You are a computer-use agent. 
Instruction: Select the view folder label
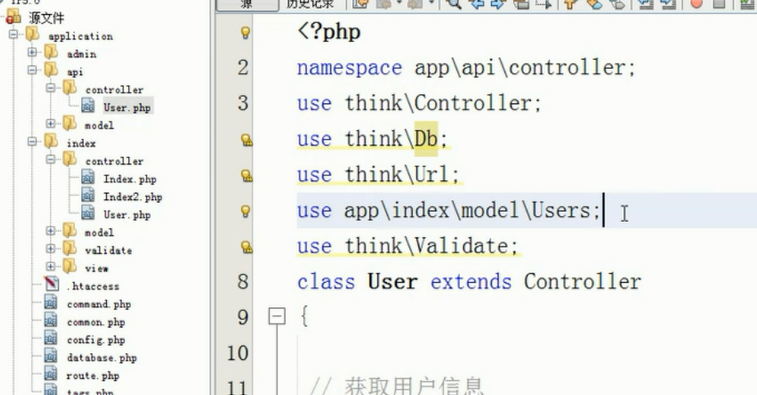click(x=97, y=268)
